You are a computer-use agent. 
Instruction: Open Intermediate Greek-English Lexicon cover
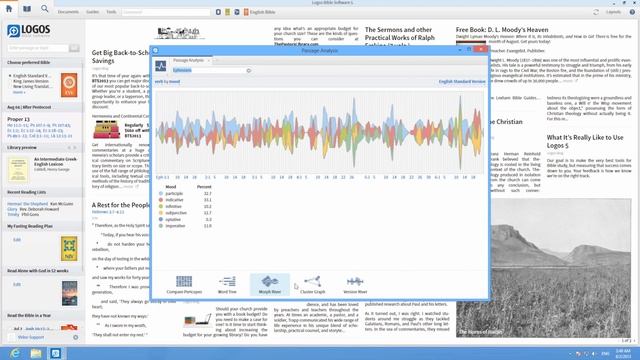tap(18, 169)
